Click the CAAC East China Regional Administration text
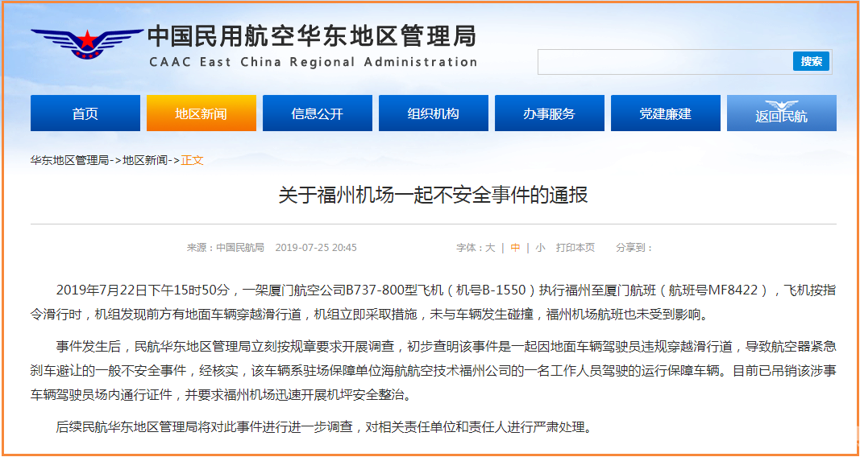This screenshot has width=860, height=457. point(313,61)
